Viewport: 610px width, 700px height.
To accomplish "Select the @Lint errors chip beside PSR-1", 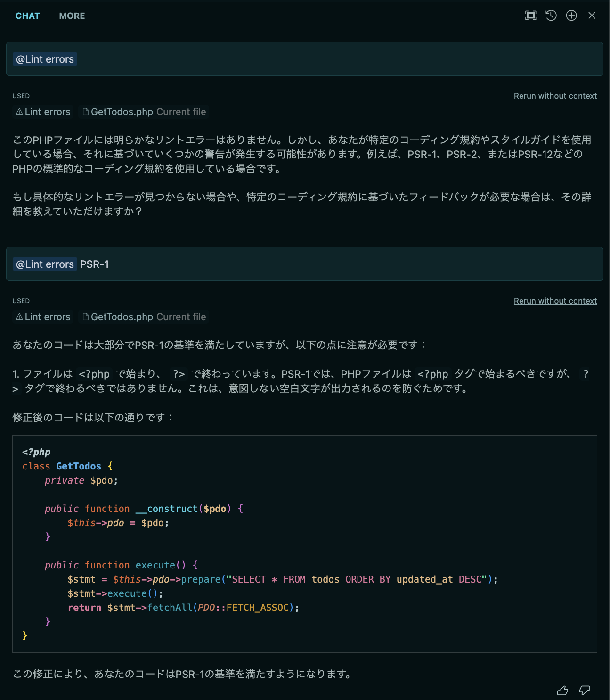I will 45,264.
